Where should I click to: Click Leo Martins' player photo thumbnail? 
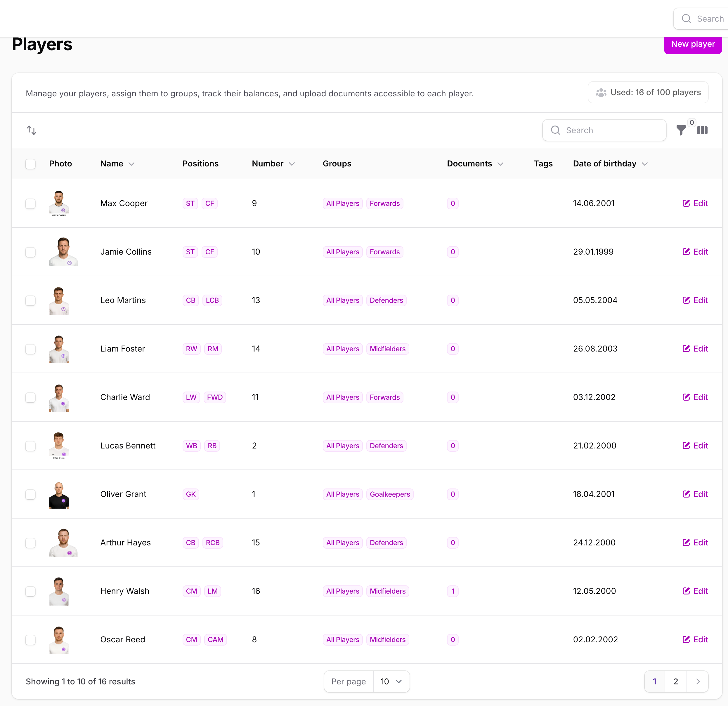(59, 300)
